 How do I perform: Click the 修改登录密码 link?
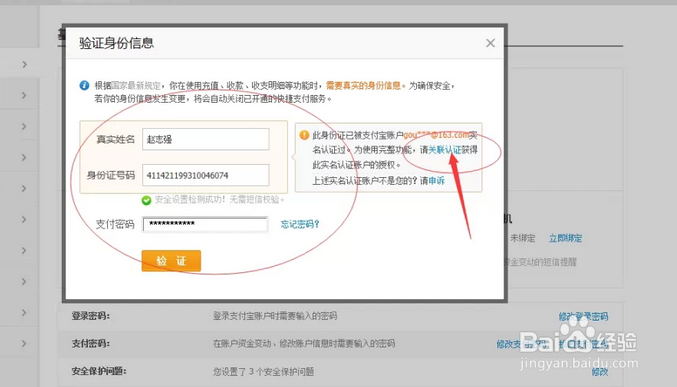tap(583, 316)
